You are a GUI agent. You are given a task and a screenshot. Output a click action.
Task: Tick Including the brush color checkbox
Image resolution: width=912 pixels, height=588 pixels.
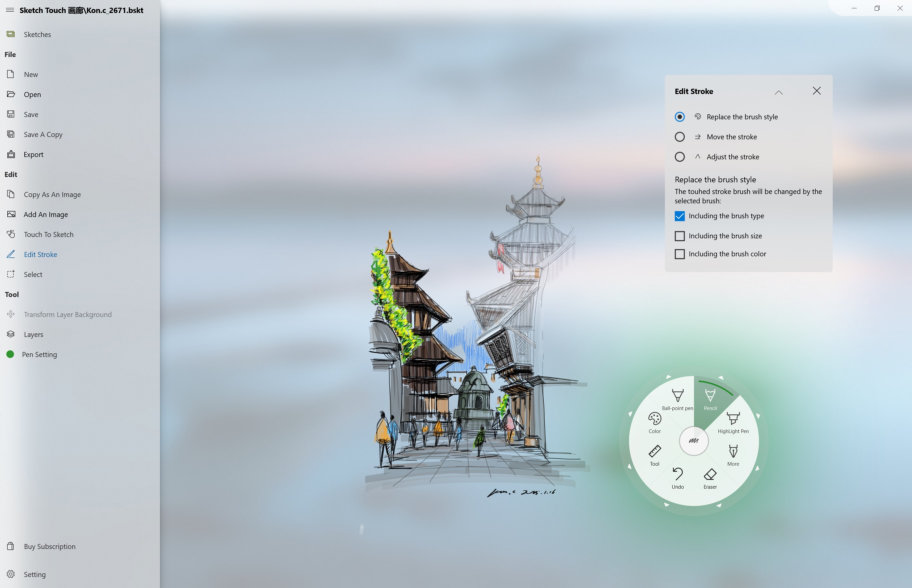(x=680, y=254)
